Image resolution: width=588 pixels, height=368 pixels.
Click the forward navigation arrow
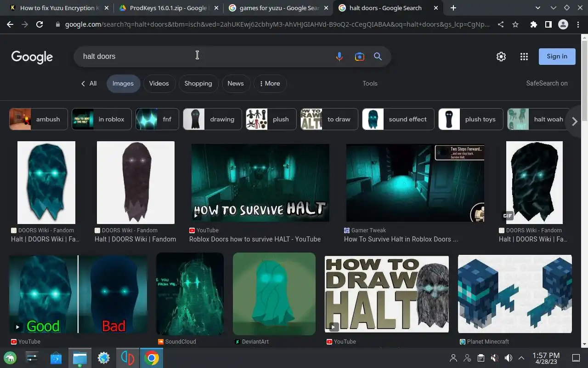point(25,25)
